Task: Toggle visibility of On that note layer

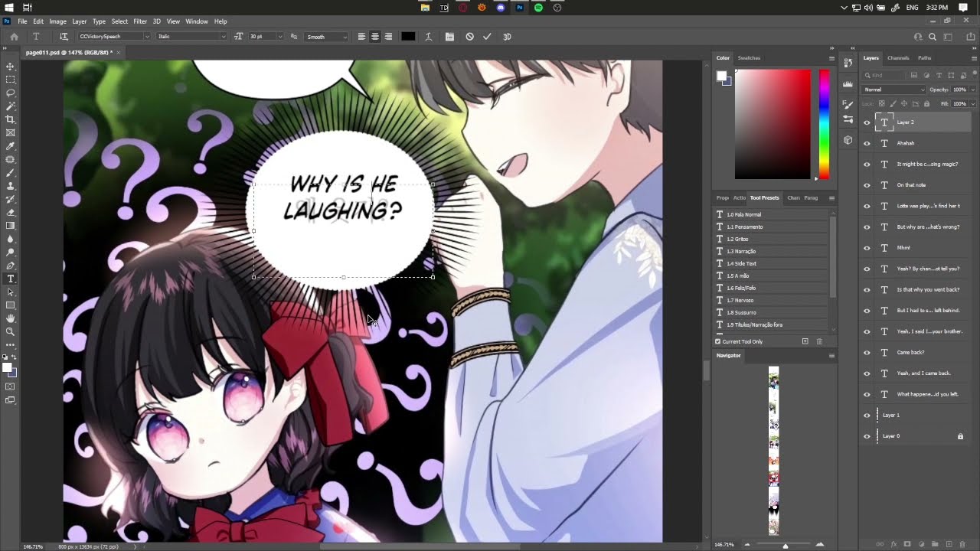Action: (867, 185)
